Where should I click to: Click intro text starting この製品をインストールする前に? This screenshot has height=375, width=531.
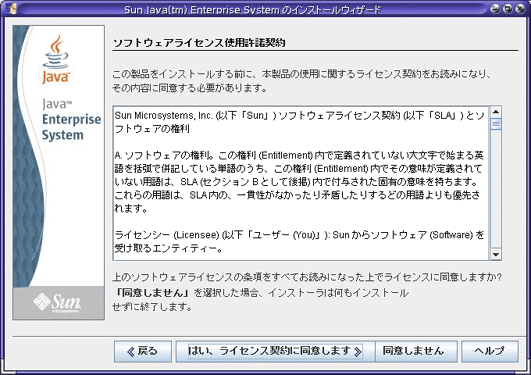click(x=302, y=81)
